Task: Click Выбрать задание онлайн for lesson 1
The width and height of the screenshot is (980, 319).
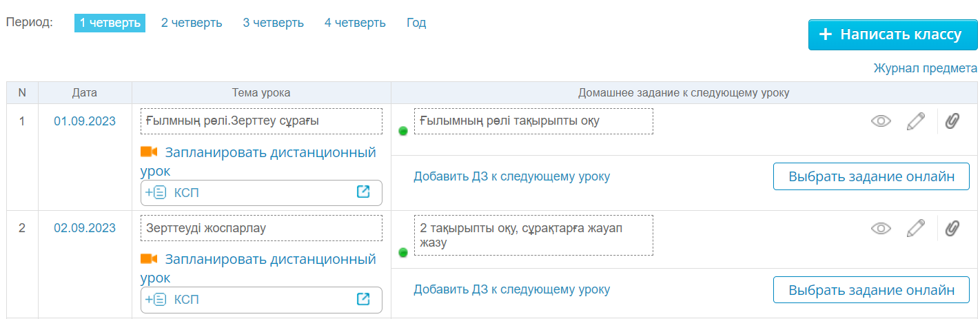Action: 871,176
